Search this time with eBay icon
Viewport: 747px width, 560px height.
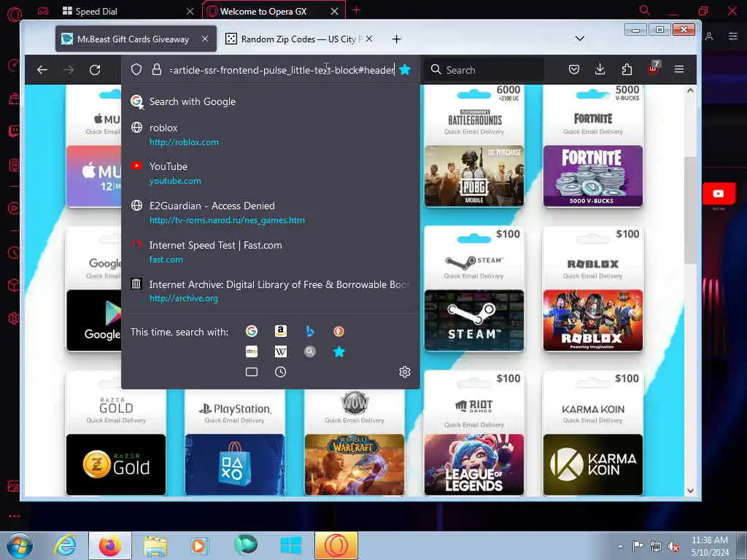(x=252, y=351)
